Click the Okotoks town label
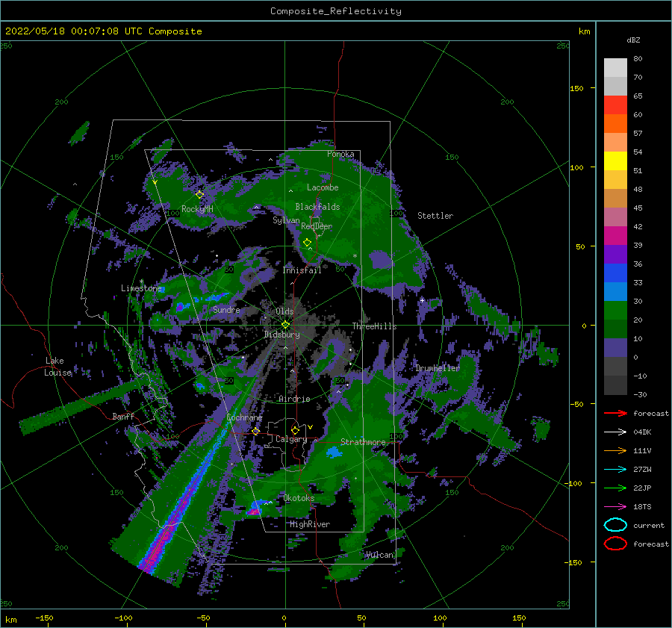 [x=299, y=498]
